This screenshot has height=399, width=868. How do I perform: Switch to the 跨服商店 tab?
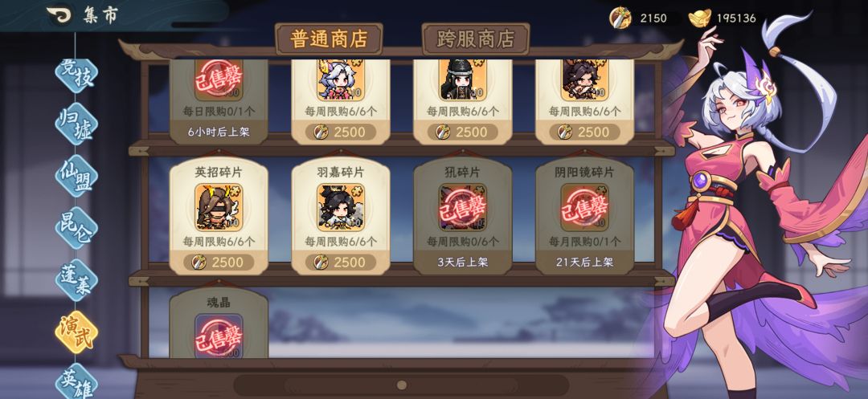(x=476, y=39)
